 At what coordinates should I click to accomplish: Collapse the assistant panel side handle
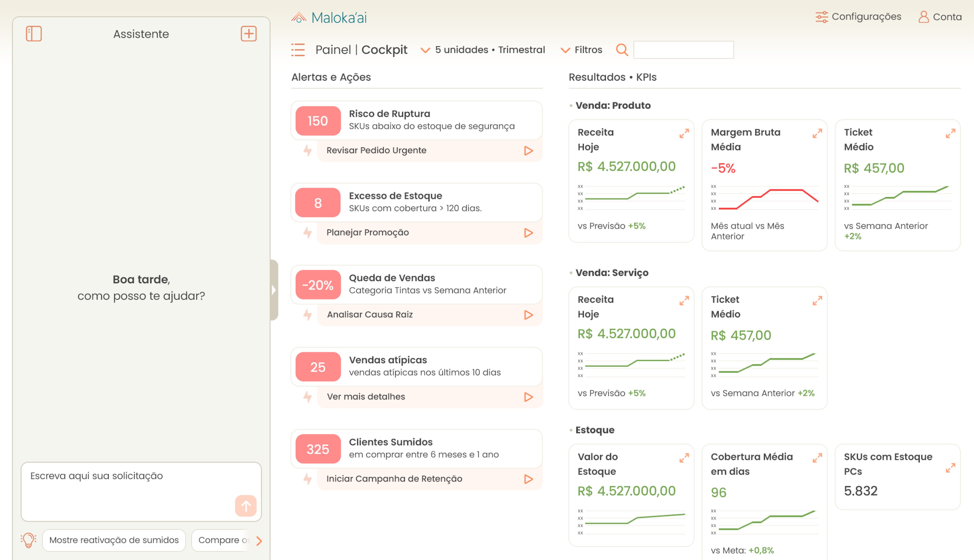point(274,290)
